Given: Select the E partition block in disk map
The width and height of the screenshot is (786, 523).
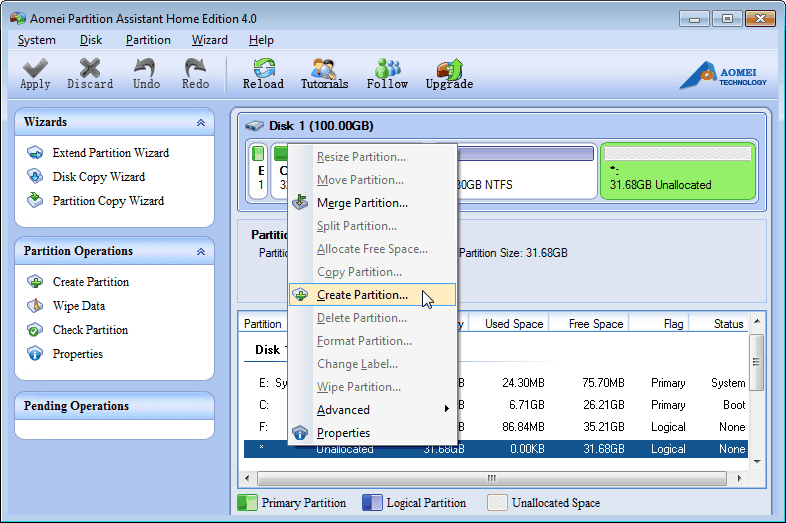Looking at the screenshot, I should [259, 170].
